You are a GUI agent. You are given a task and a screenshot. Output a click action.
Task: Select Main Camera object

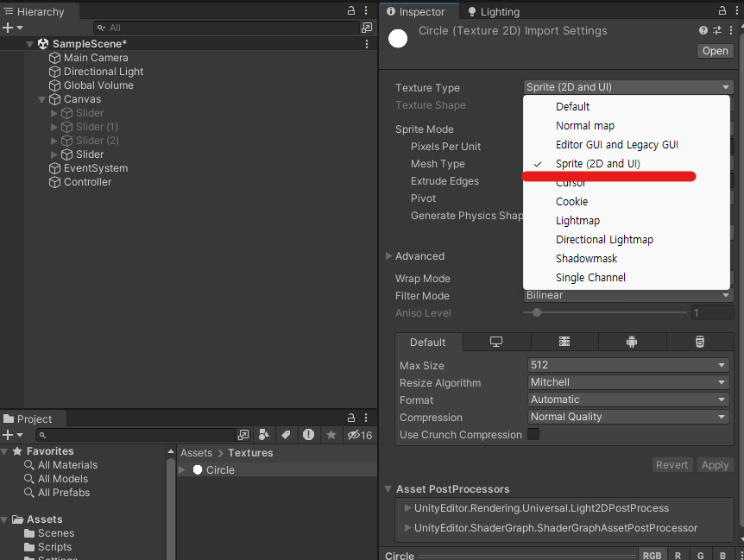[x=96, y=57]
